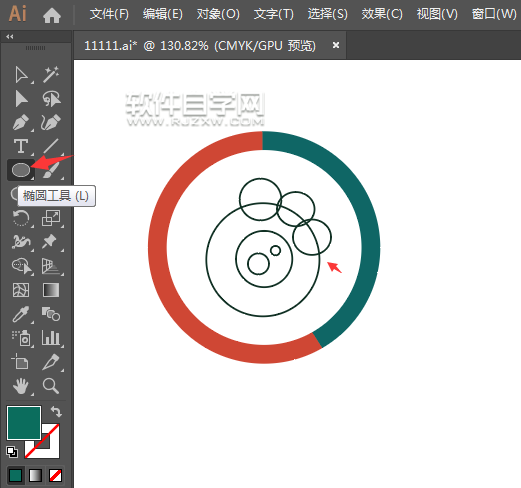The width and height of the screenshot is (521, 488).
Task: Click the green fill color swatch
Action: pos(24,423)
